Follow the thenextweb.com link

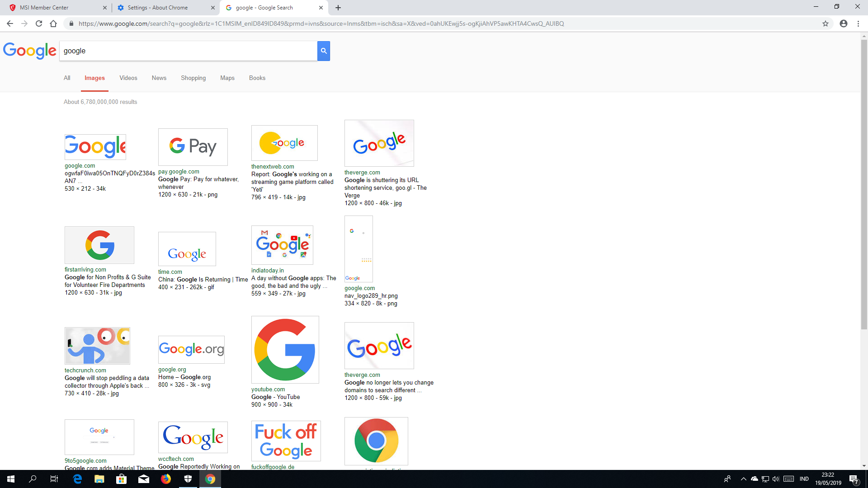(x=273, y=167)
